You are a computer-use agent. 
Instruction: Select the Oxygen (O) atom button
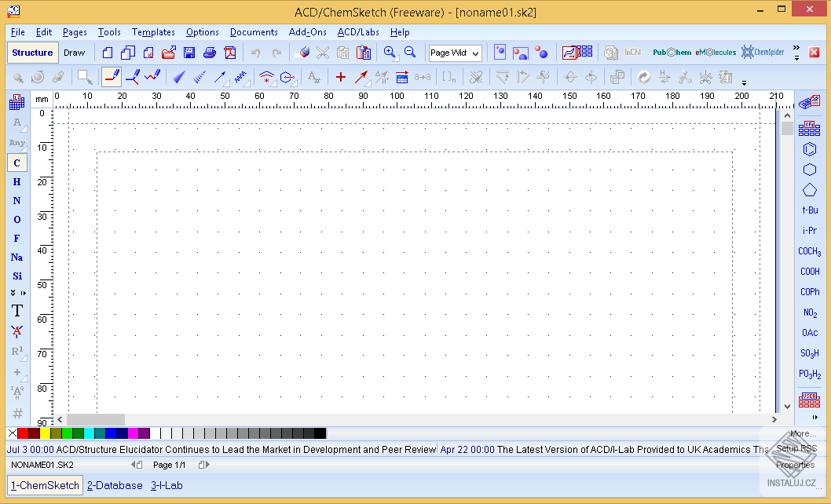[x=17, y=219]
